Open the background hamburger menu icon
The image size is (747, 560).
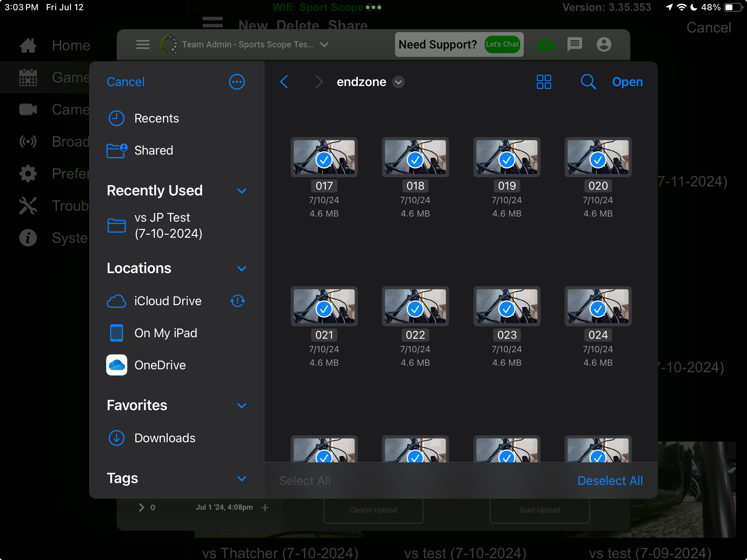click(213, 22)
